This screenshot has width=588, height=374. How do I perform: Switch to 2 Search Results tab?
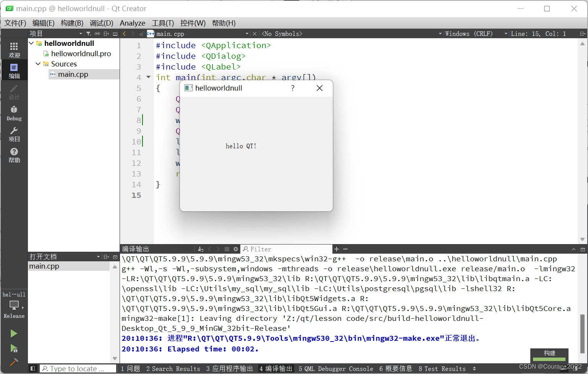(x=173, y=369)
